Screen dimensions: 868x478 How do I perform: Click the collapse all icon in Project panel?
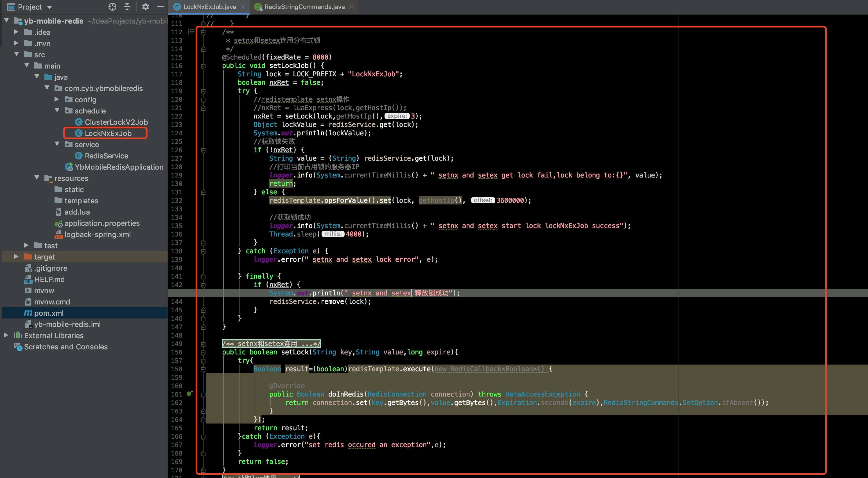point(127,7)
